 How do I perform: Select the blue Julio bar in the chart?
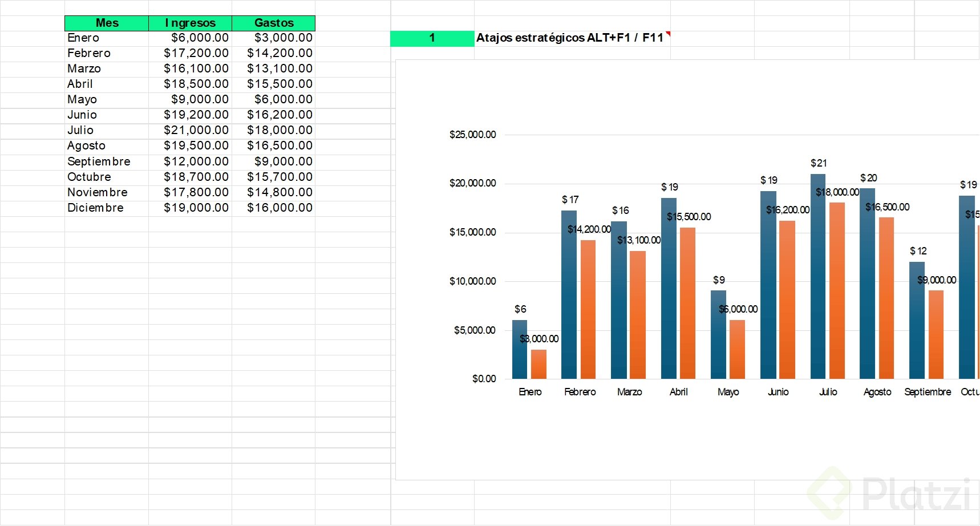[818, 276]
